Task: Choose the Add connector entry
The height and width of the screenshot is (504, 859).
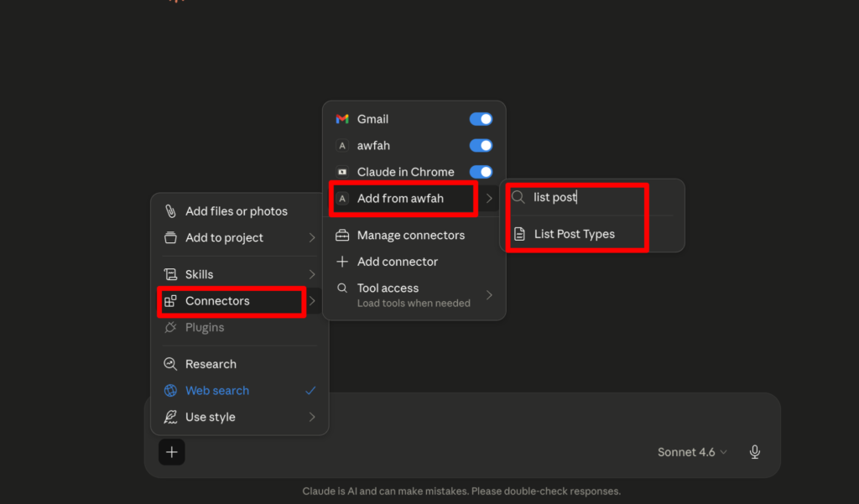Action: tap(414, 262)
